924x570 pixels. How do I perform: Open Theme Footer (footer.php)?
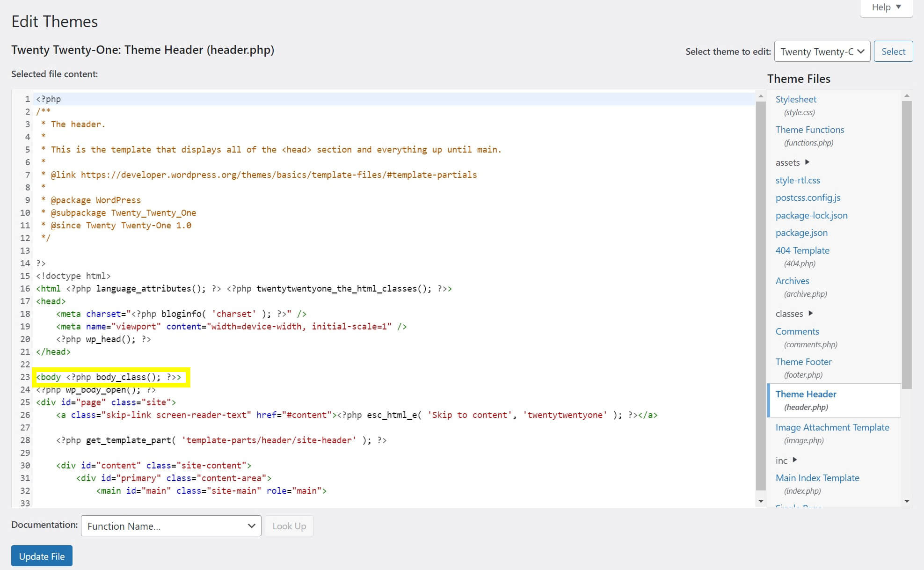(803, 362)
